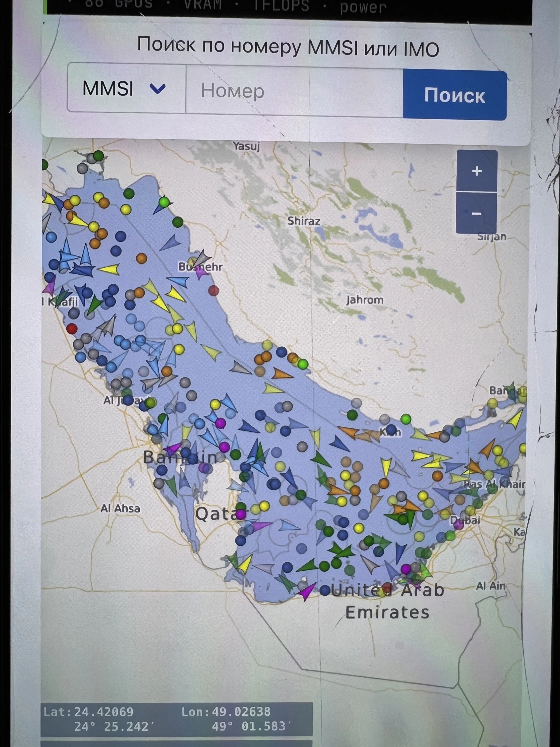
Task: Zoom out with the minus map button
Action: 476,213
